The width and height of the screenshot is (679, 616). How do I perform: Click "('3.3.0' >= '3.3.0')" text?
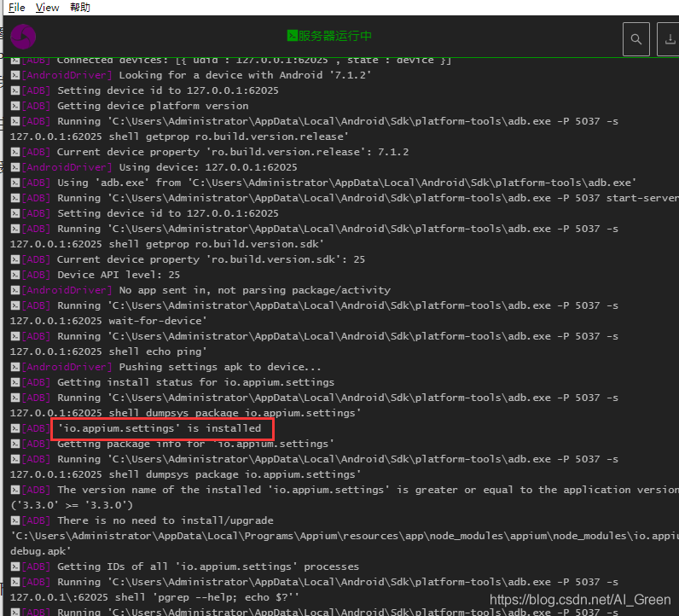tap(72, 506)
